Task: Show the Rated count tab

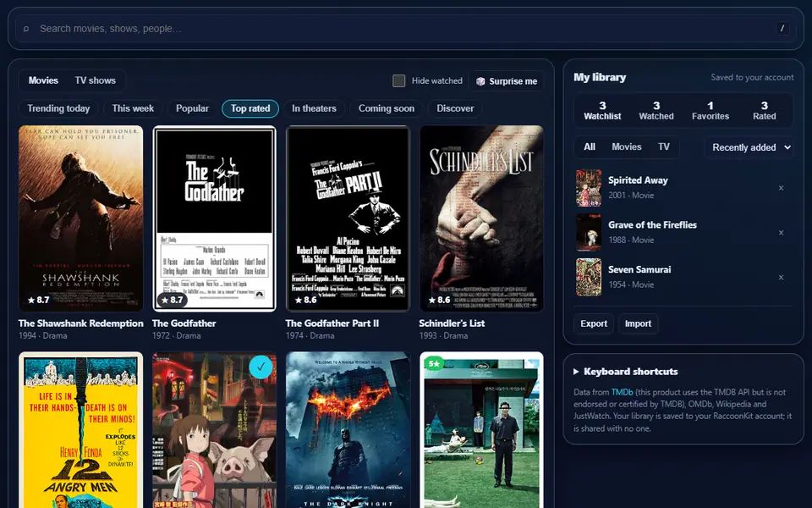Action: tap(765, 111)
